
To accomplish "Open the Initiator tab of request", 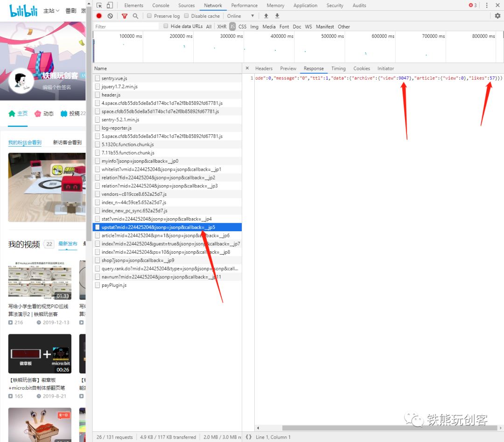I will (386, 69).
